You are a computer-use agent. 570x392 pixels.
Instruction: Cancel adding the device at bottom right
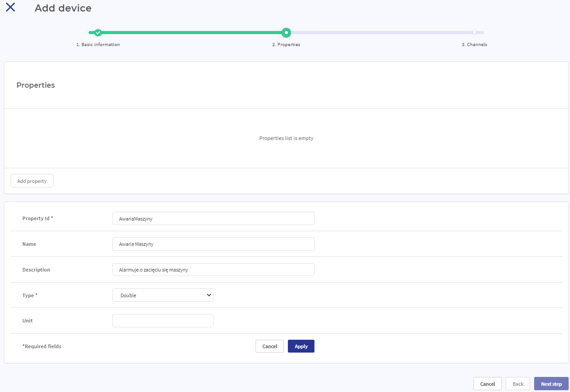click(488, 384)
